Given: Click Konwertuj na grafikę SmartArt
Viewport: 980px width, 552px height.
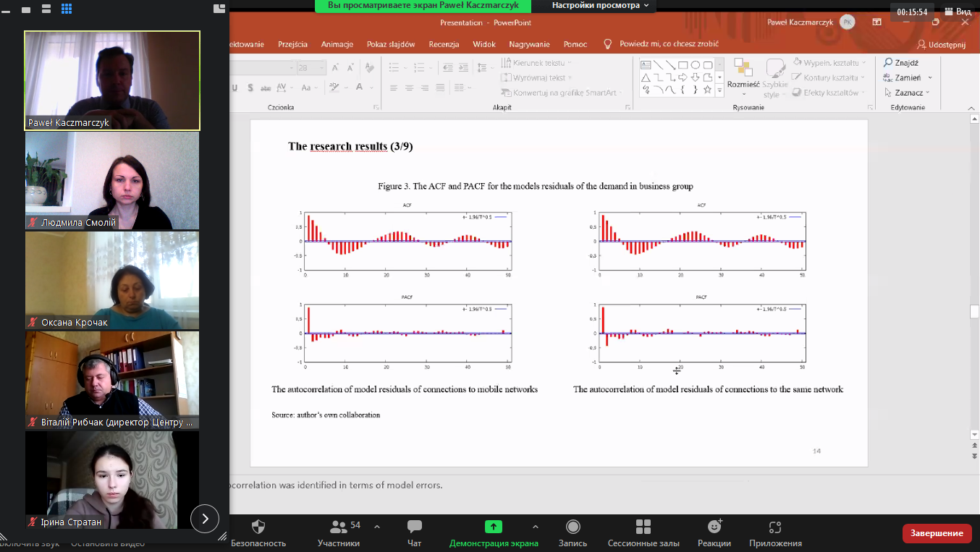Looking at the screenshot, I should [x=561, y=93].
